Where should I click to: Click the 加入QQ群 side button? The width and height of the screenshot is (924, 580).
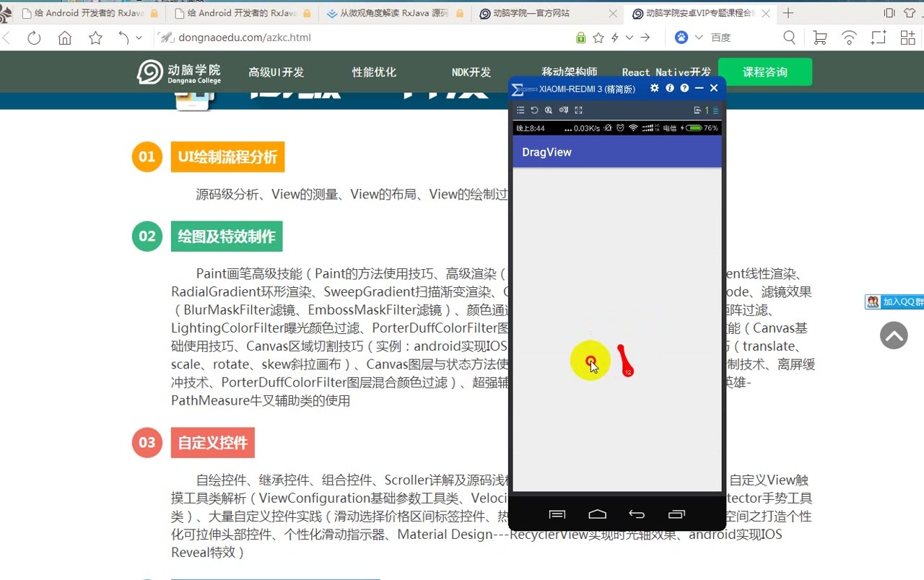894,302
